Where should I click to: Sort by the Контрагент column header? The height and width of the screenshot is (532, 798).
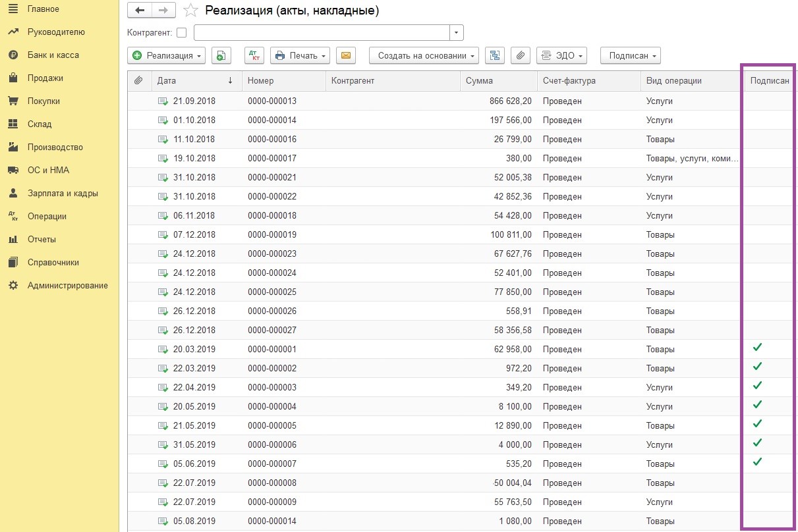click(x=393, y=81)
